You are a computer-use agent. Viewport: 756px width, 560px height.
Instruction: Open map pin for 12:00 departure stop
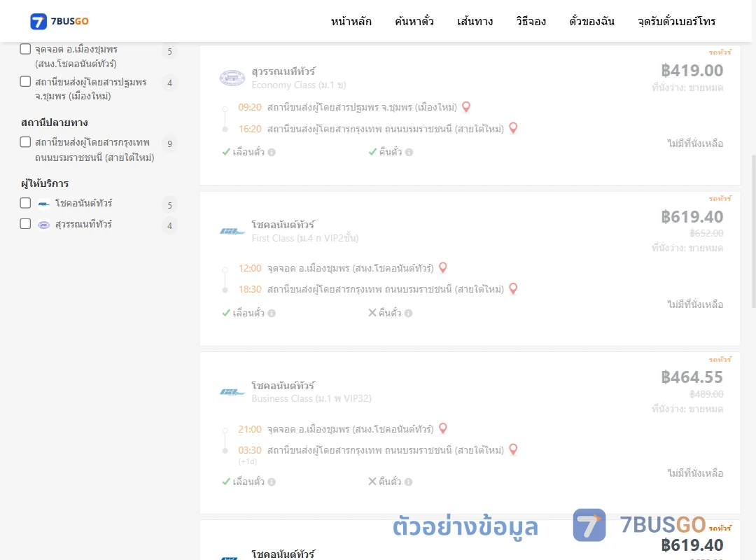click(x=443, y=267)
